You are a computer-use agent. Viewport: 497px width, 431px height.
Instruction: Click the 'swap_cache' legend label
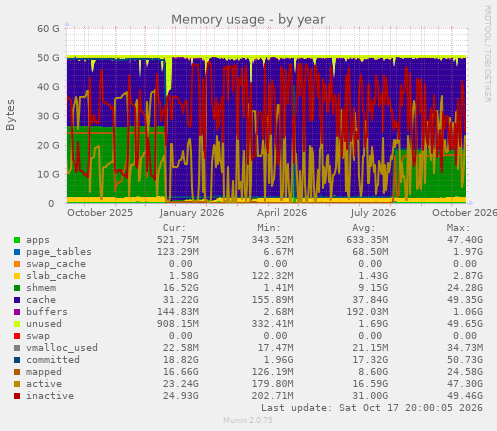(x=56, y=264)
